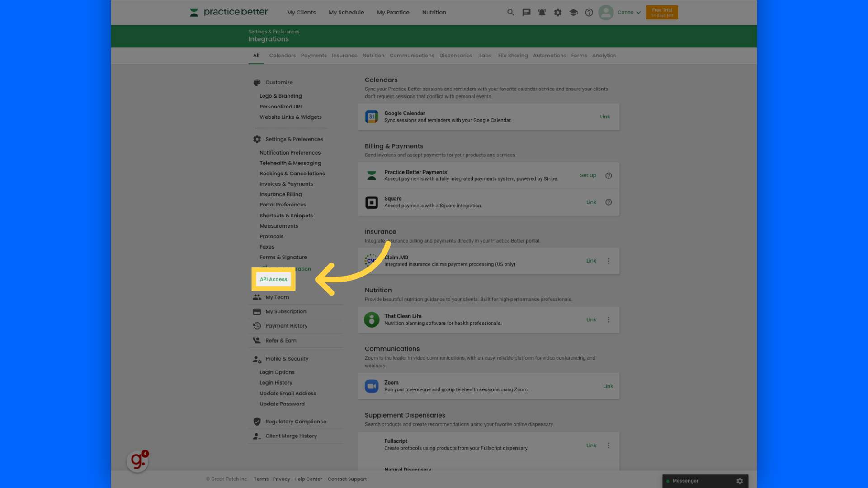This screenshot has width=868, height=488.
Task: Open Client Merge History
Action: pyautogui.click(x=291, y=436)
